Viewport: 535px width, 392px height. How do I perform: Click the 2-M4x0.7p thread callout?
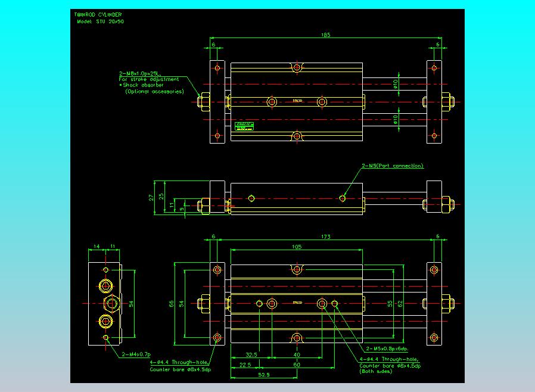click(x=136, y=354)
